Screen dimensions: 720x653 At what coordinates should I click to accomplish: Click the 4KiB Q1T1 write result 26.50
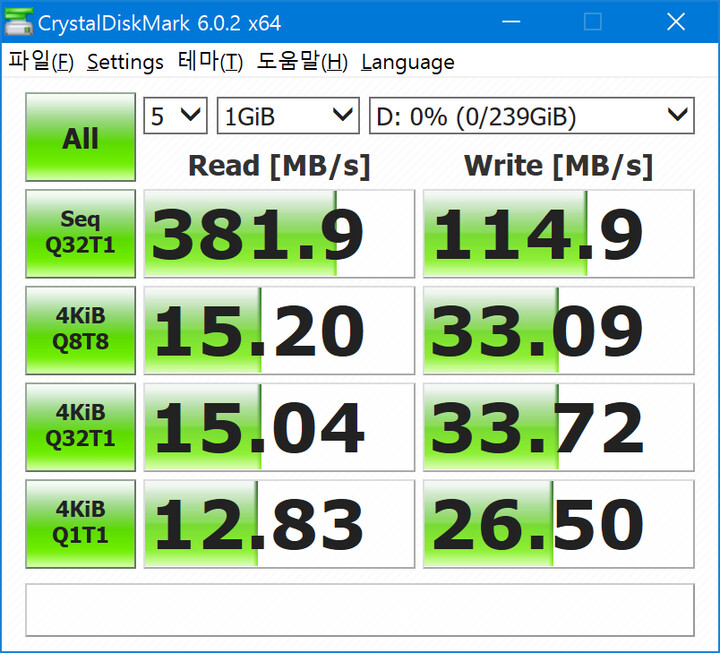(x=558, y=524)
